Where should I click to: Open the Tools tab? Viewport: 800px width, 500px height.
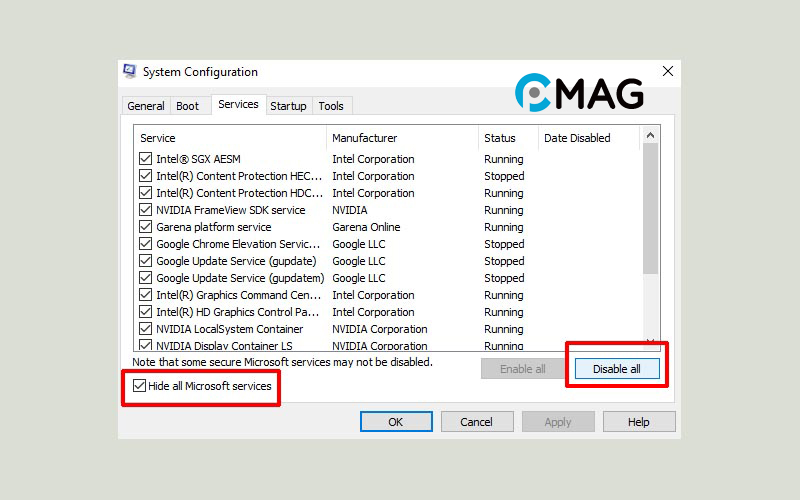pos(331,106)
